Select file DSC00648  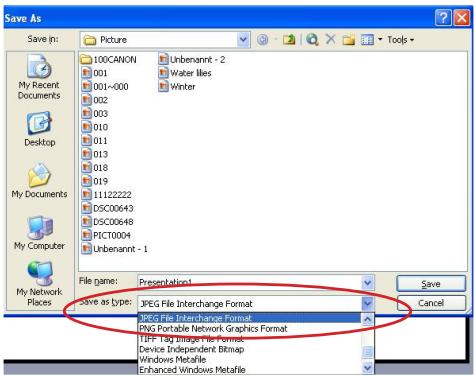tap(107, 222)
